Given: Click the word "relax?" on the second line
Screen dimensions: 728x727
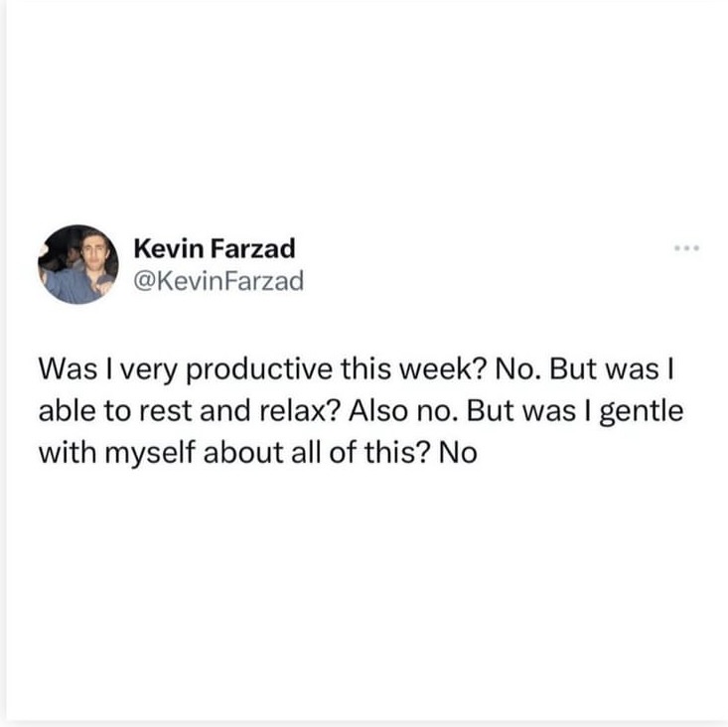Looking at the screenshot, I should click(x=298, y=411).
